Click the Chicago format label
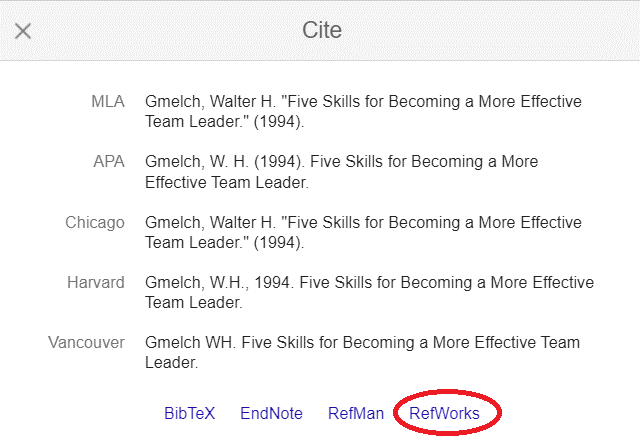 95,222
